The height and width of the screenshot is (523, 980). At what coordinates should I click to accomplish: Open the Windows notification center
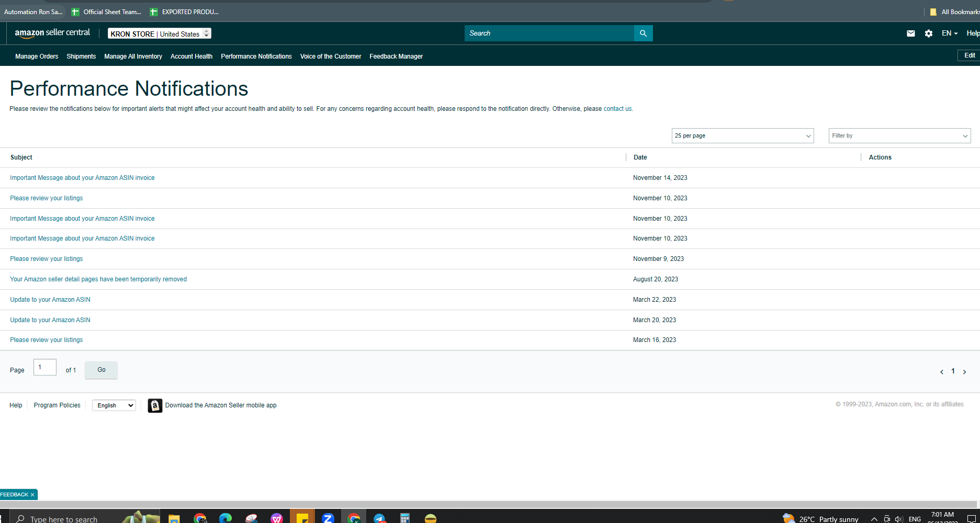point(972,519)
